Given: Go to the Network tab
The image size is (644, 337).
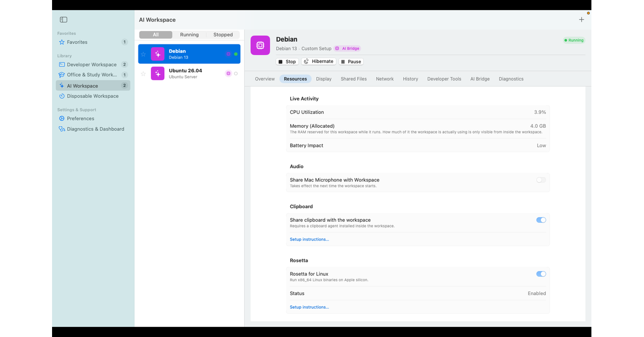Looking at the screenshot, I should [x=385, y=79].
